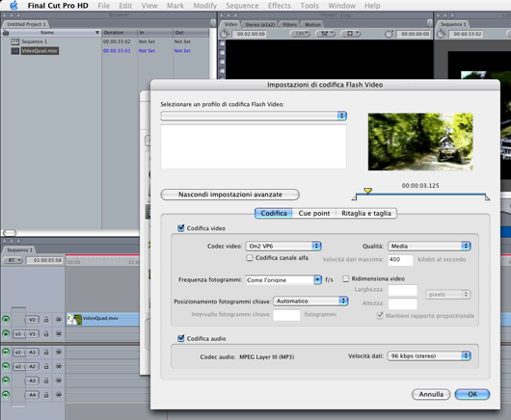Toggle V2 track visibility green light
The width and height of the screenshot is (511, 420).
(x=6, y=320)
